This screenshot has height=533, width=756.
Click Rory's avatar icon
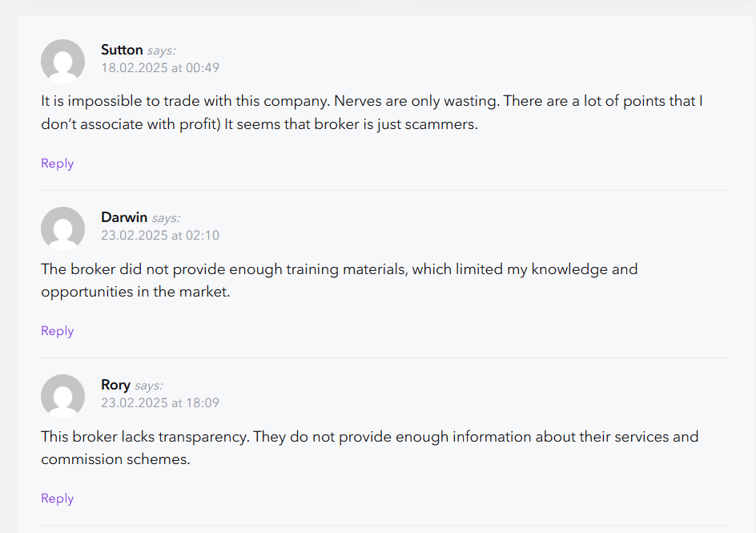(62, 396)
